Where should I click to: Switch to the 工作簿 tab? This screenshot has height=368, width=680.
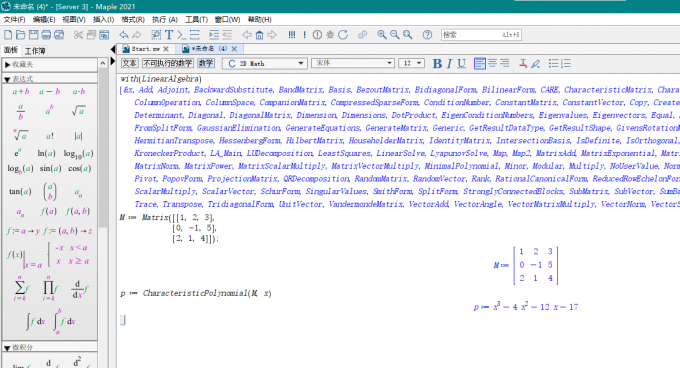(x=35, y=51)
